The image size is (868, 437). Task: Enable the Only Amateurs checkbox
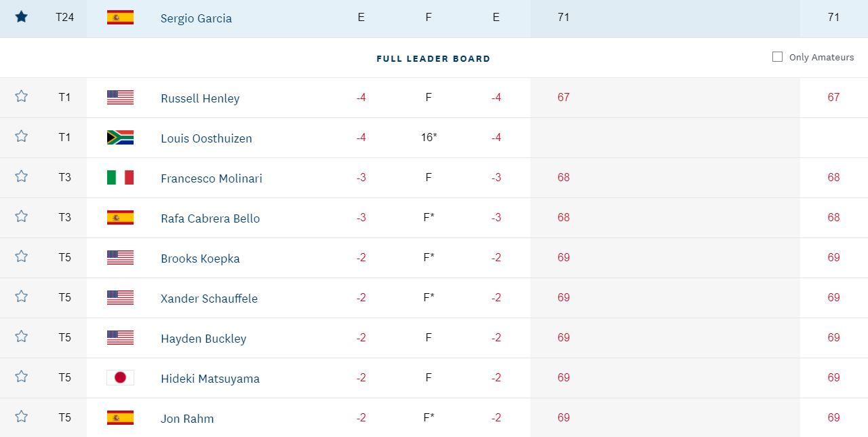777,57
